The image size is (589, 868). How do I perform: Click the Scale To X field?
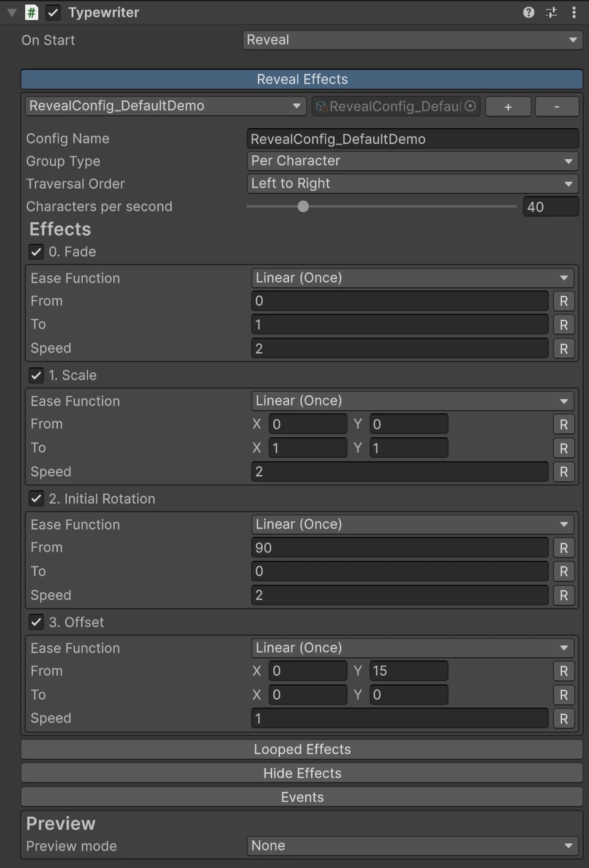pyautogui.click(x=308, y=448)
